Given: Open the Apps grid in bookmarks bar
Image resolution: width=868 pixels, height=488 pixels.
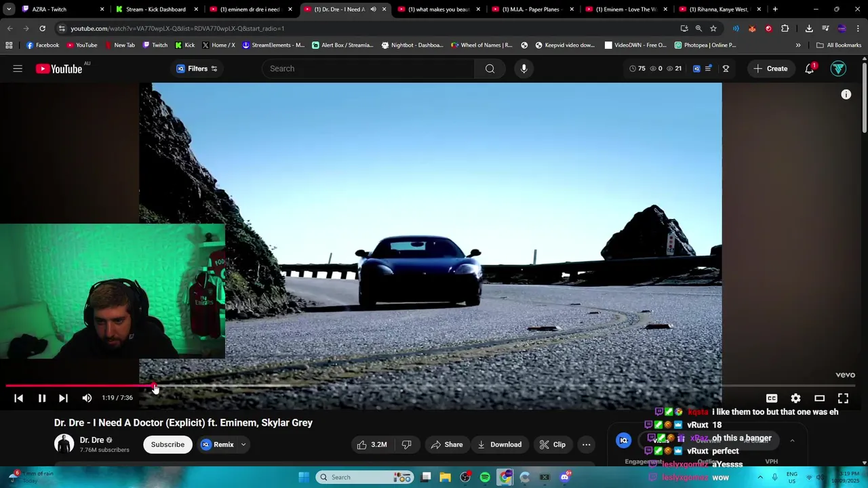Looking at the screenshot, I should click(x=9, y=45).
